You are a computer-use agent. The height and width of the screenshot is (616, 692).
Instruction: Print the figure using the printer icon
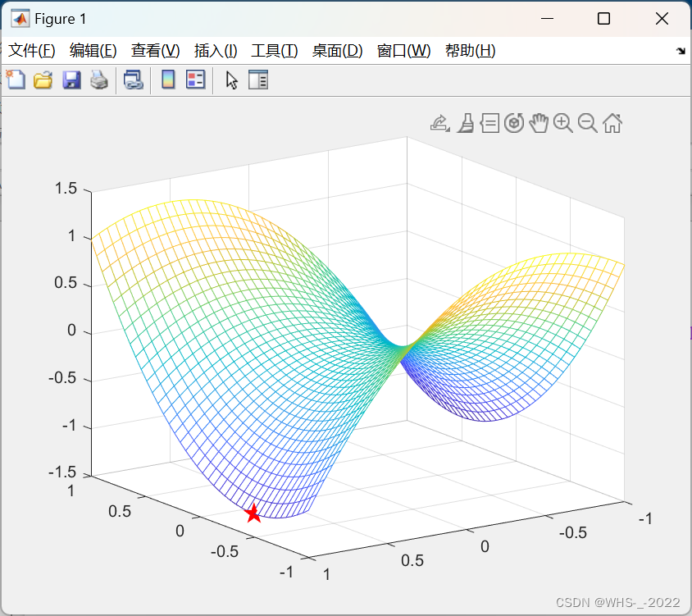click(99, 80)
